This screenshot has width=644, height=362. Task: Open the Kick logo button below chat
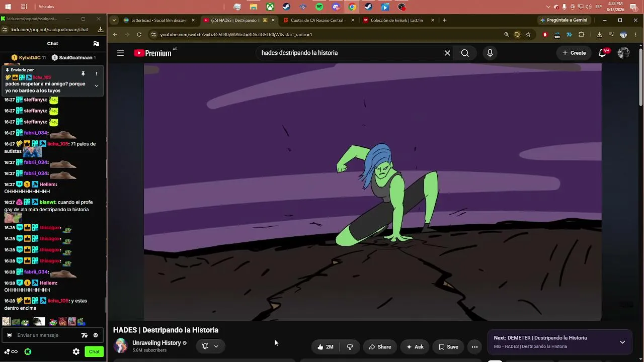(x=28, y=351)
